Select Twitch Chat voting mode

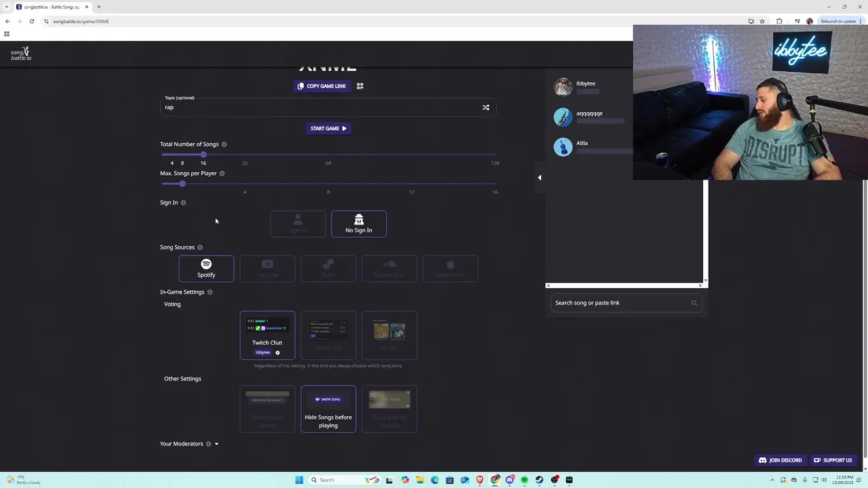[x=267, y=335]
